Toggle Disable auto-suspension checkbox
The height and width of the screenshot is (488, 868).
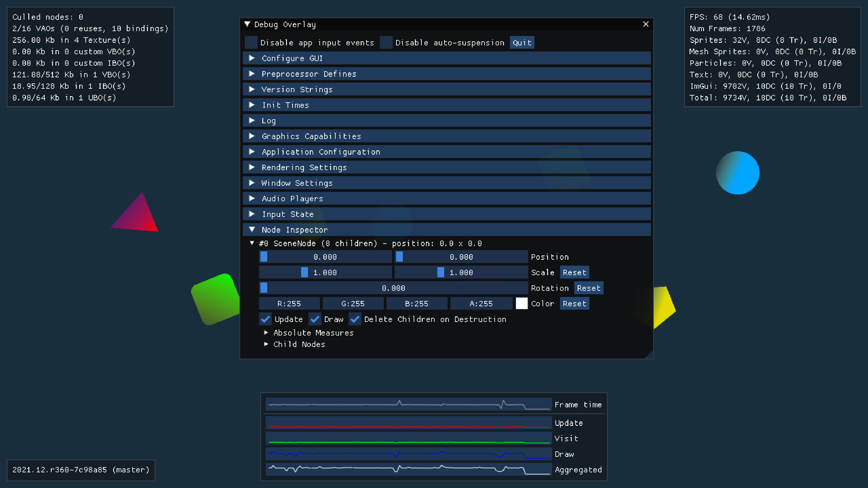click(386, 43)
